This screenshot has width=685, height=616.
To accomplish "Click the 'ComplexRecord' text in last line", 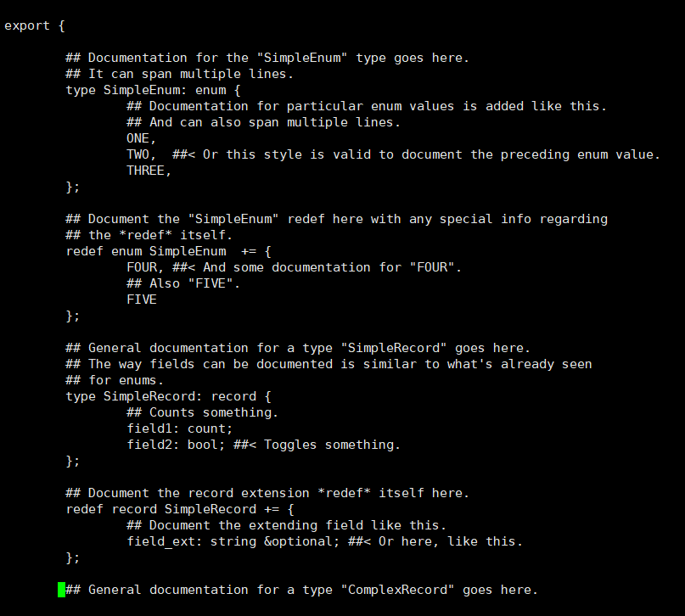I will coord(397,590).
